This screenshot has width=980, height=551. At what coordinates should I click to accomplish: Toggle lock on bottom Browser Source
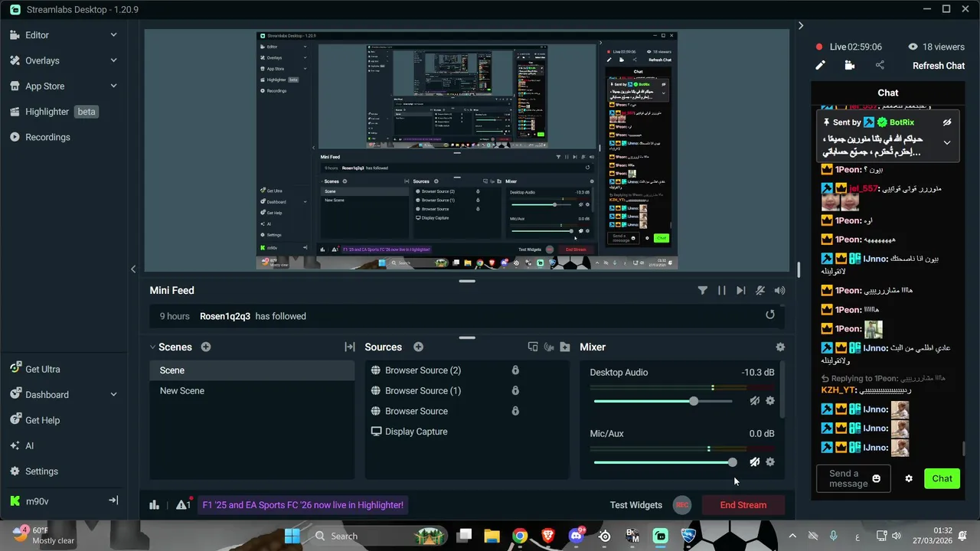point(515,411)
